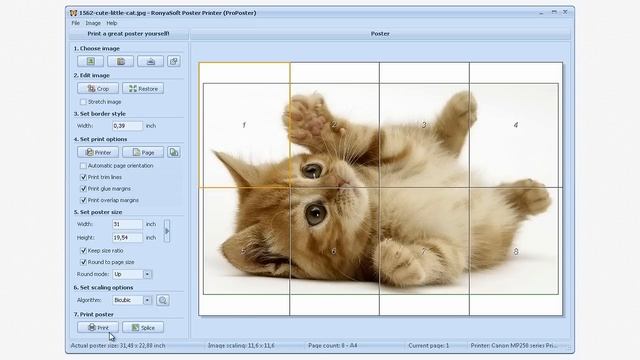Crop the image

98,89
